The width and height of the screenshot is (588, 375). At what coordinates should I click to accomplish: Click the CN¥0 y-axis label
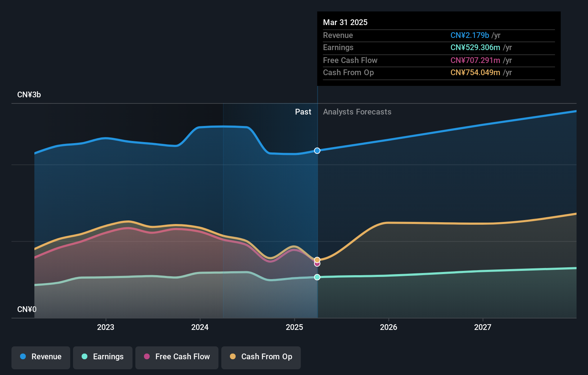coord(27,309)
